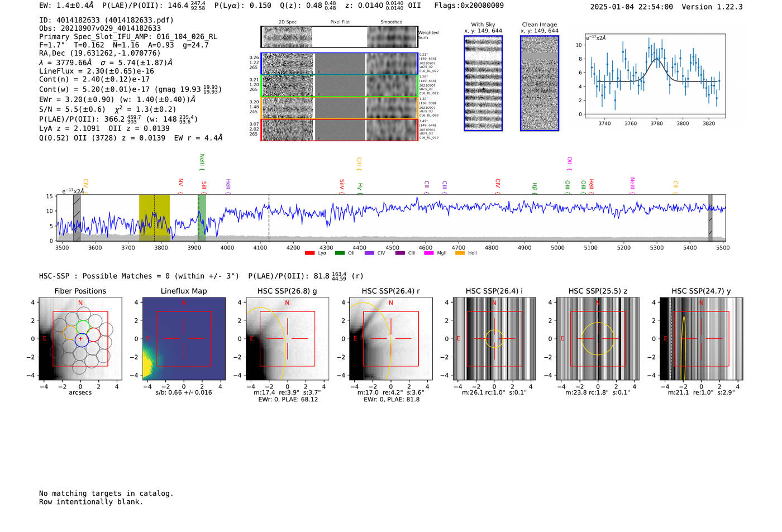Select the magenta NeIII line marker
Viewport: 782px width, 532px height.
pyautogui.click(x=632, y=185)
